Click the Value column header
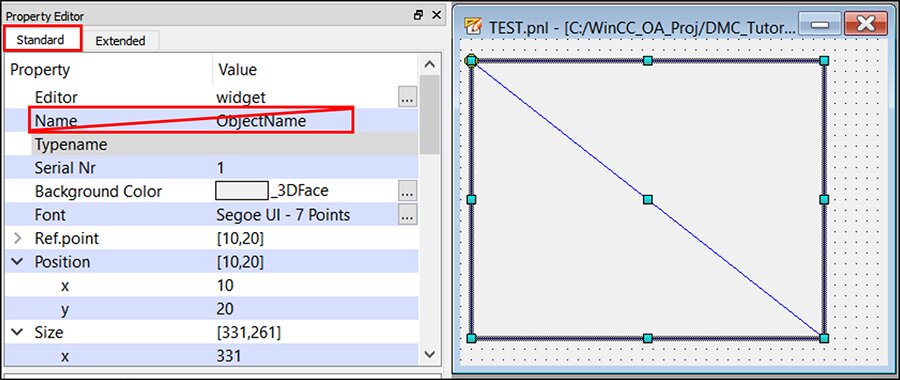Screen dimensions: 900x380 click(237, 70)
